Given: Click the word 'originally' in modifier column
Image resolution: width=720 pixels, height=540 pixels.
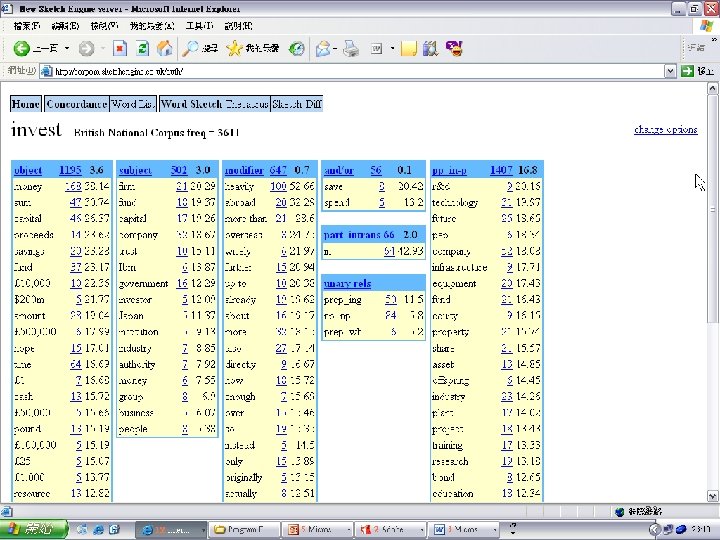Looking at the screenshot, I should pyautogui.click(x=244, y=478).
